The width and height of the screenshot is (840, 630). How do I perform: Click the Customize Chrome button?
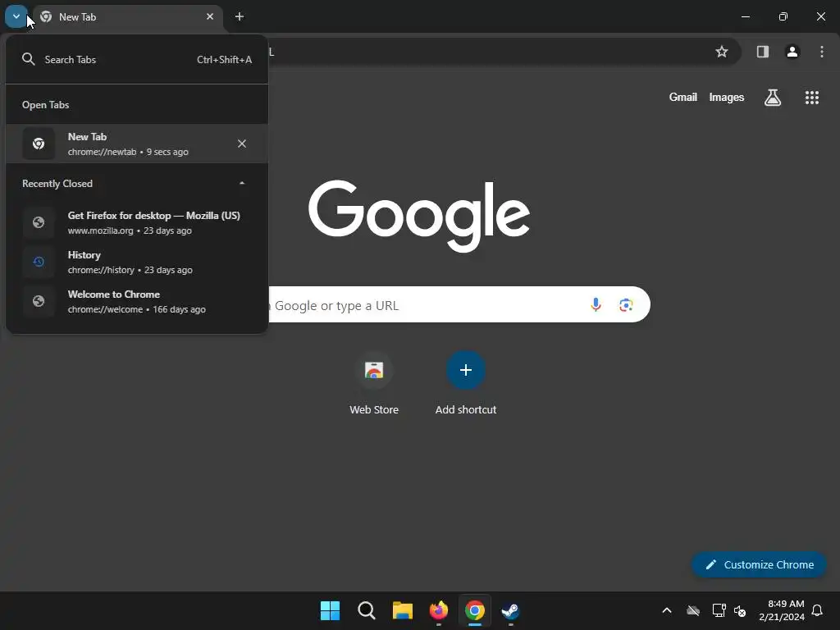[x=759, y=564]
